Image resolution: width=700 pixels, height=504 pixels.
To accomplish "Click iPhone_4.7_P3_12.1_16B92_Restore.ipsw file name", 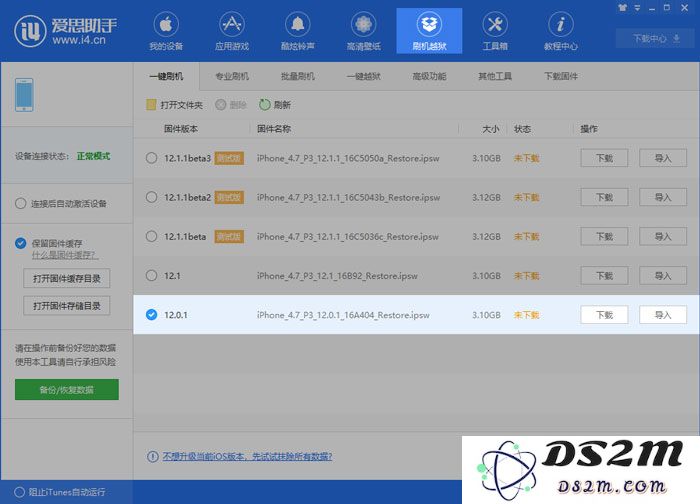I will coord(337,276).
